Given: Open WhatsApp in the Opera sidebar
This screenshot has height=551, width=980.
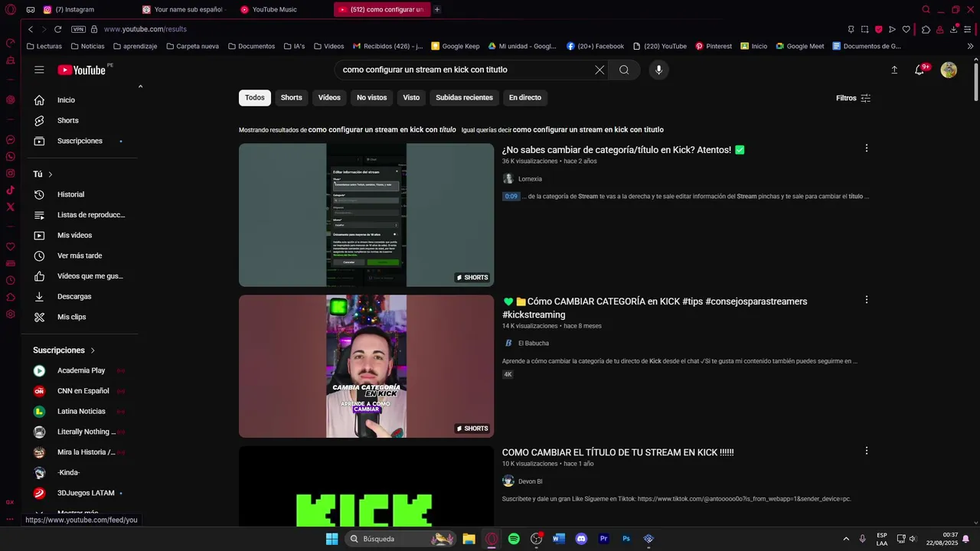Looking at the screenshot, I should (x=10, y=156).
